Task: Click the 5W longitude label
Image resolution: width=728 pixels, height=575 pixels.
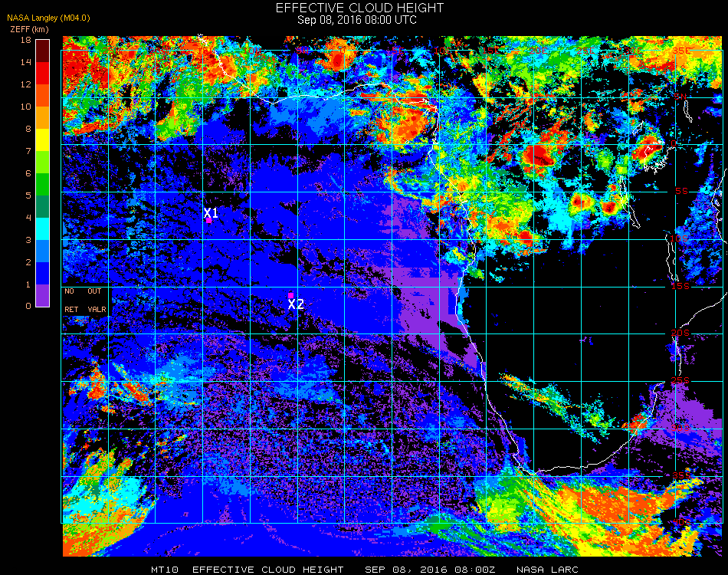Action: 303,51
